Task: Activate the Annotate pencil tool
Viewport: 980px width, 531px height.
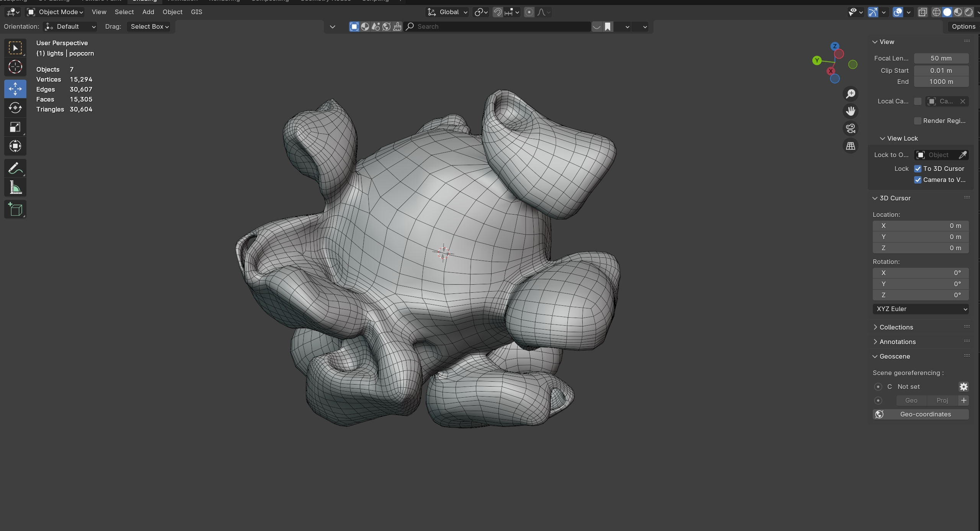Action: (15, 168)
